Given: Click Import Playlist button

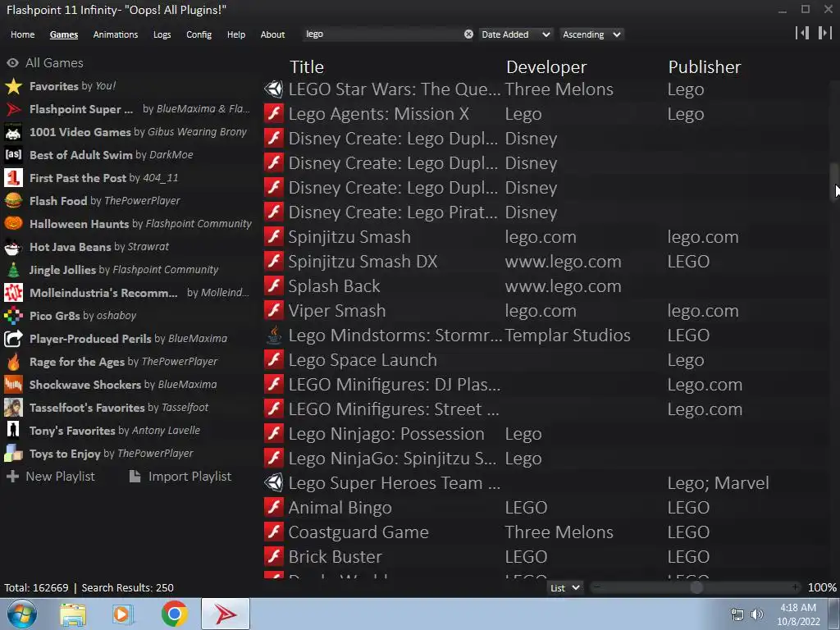Looking at the screenshot, I should [180, 477].
